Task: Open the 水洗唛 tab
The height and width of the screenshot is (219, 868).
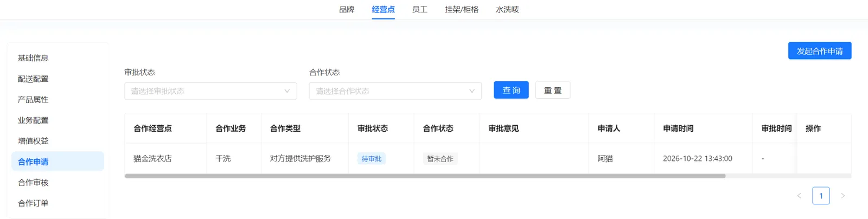Action: (x=507, y=9)
